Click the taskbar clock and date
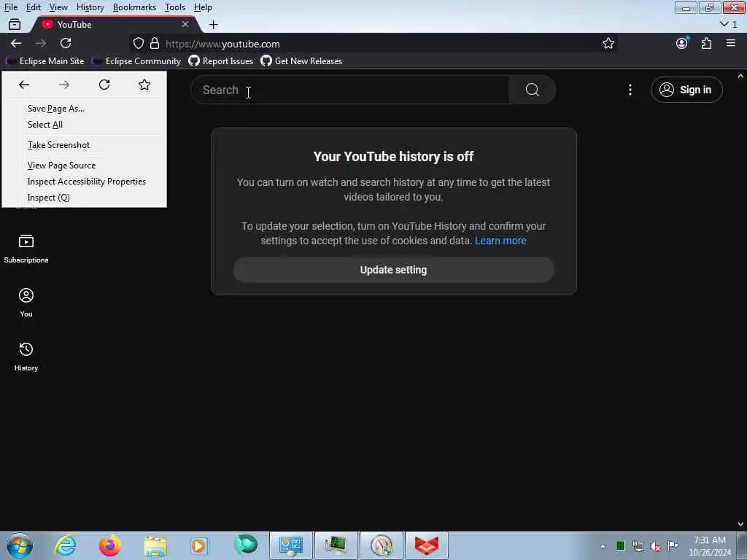 [710, 546]
